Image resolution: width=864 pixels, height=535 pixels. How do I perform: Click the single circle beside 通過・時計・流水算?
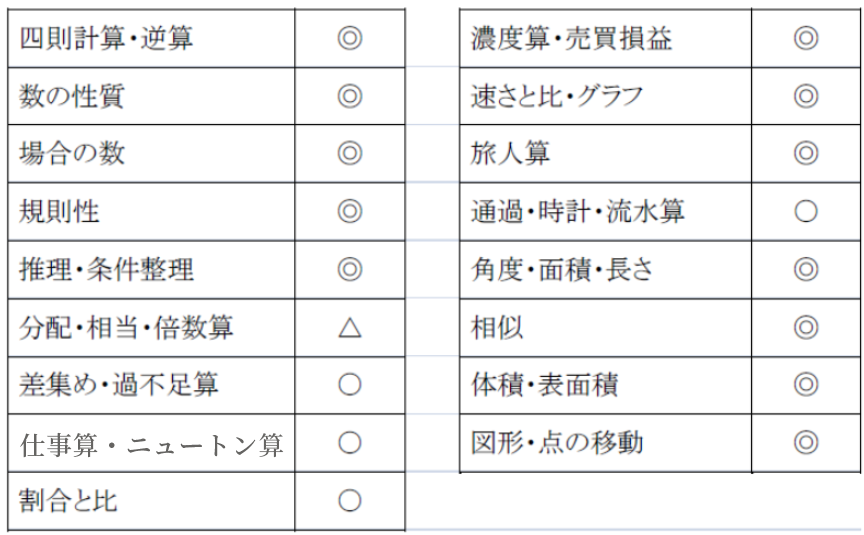[x=806, y=211]
